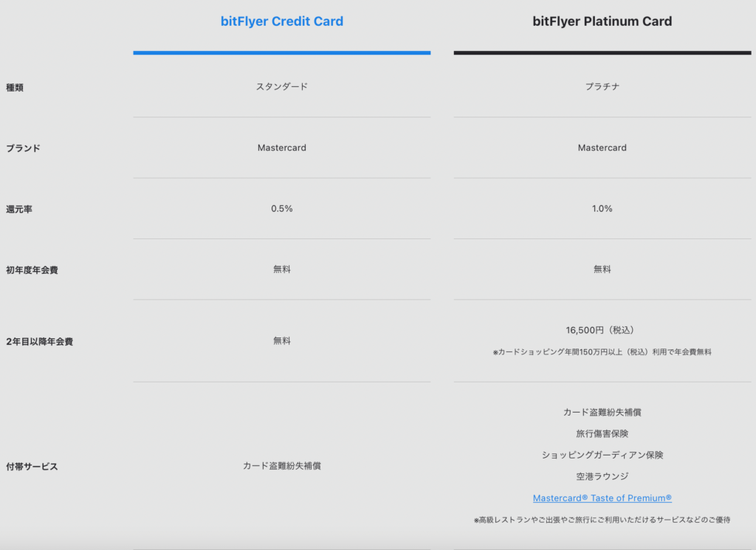Click the スタンダード cell
The image size is (756, 550).
click(x=282, y=87)
